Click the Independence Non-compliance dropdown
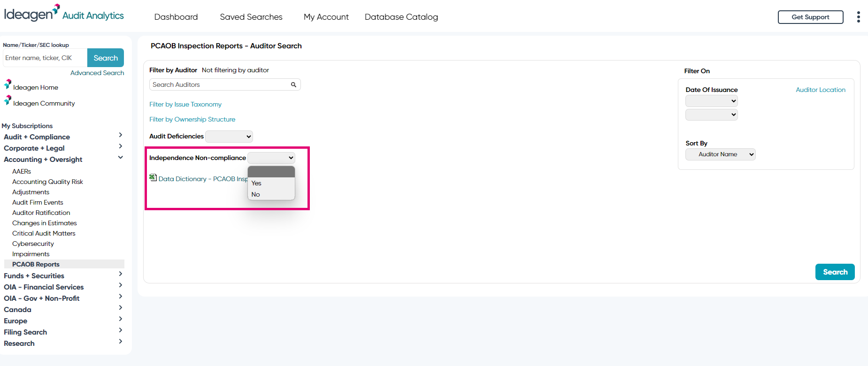The width and height of the screenshot is (868, 366). [x=271, y=158]
